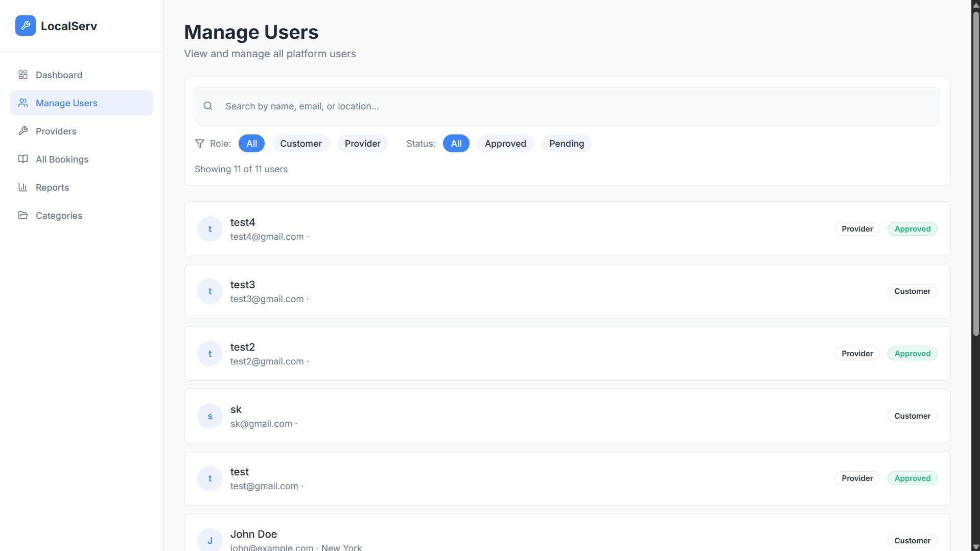Image resolution: width=980 pixels, height=551 pixels.
Task: Click the Provider badge in test@gmail.com row
Action: pyautogui.click(x=857, y=478)
